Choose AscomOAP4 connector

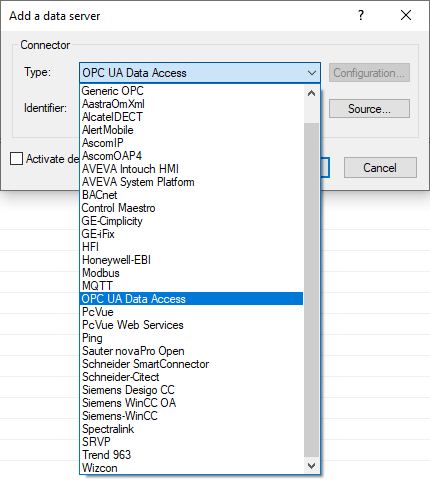point(192,156)
